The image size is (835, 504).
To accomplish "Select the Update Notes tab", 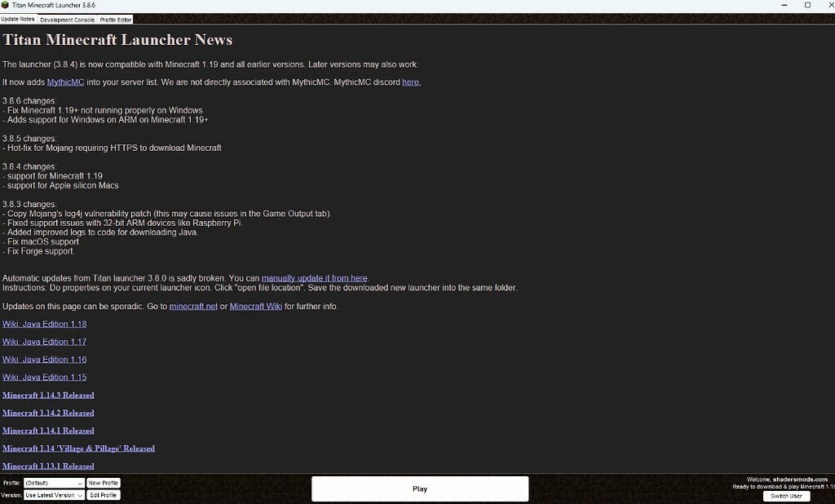I will click(18, 20).
